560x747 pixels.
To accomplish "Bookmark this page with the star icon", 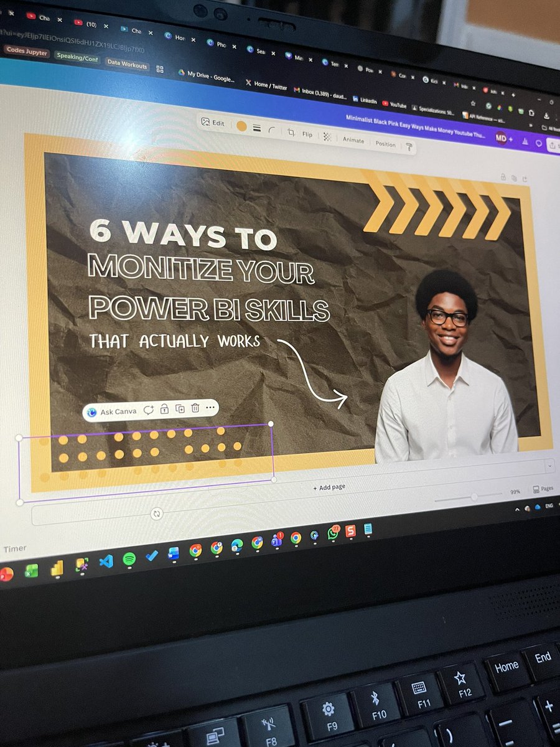I will 474,102.
